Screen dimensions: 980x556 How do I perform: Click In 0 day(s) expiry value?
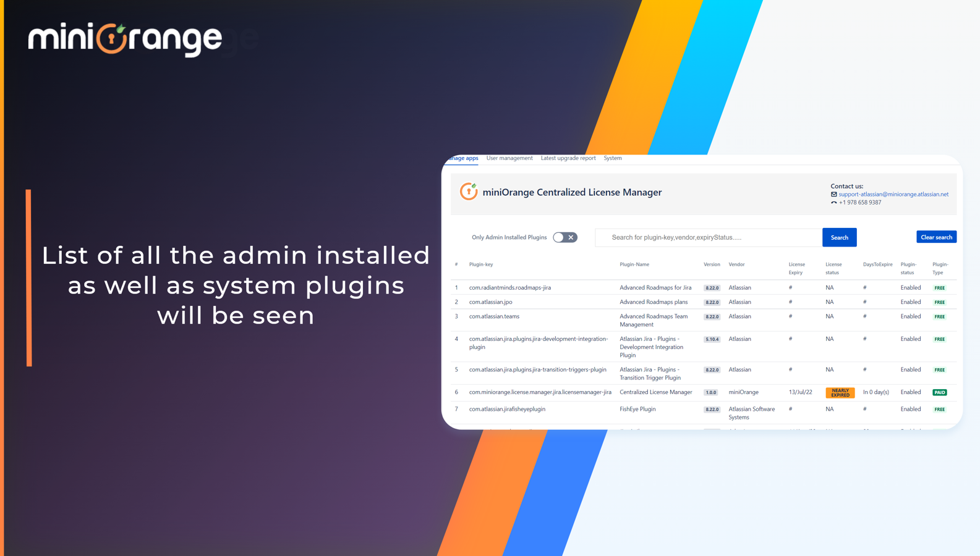876,392
